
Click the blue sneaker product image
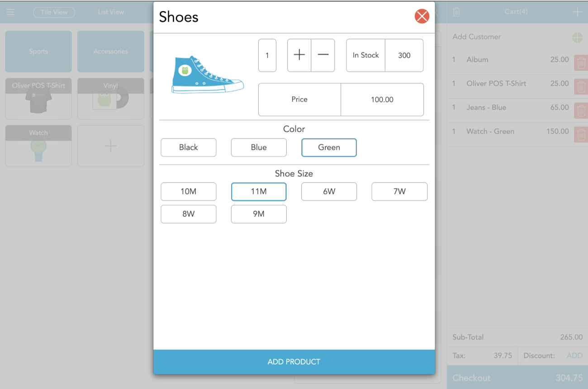point(208,75)
